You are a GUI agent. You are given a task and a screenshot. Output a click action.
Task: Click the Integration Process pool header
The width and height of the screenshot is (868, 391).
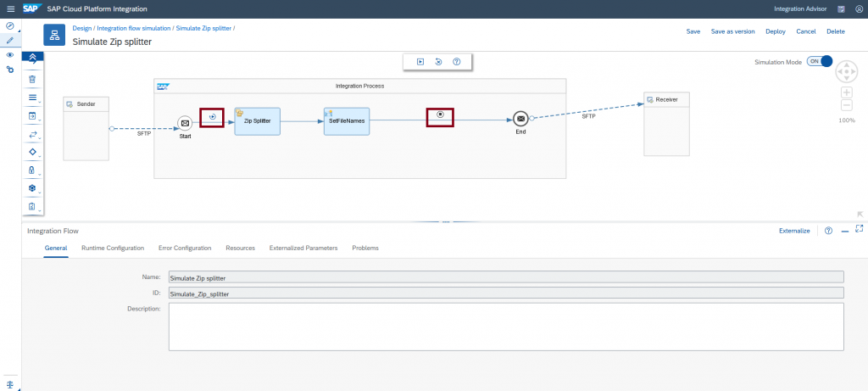click(359, 86)
